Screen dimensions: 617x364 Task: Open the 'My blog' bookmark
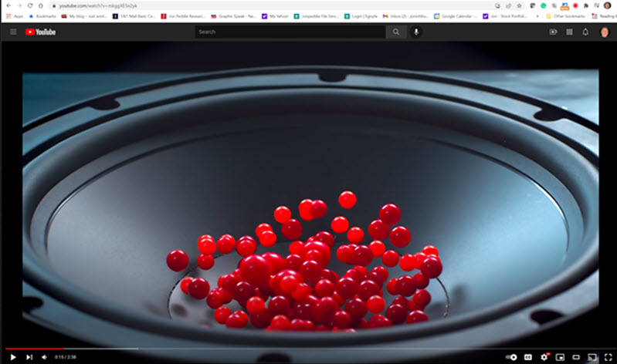84,16
